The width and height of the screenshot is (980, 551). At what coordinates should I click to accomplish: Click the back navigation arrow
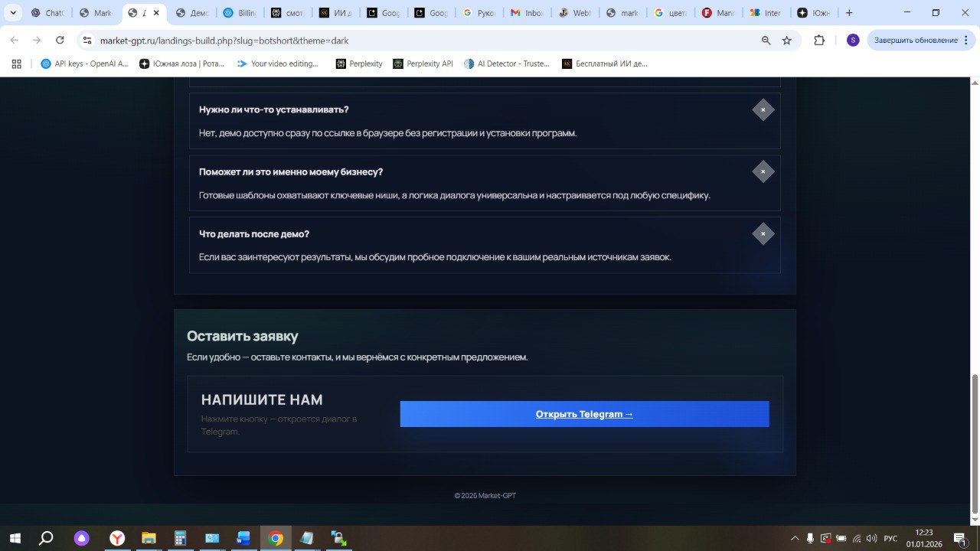click(x=14, y=40)
